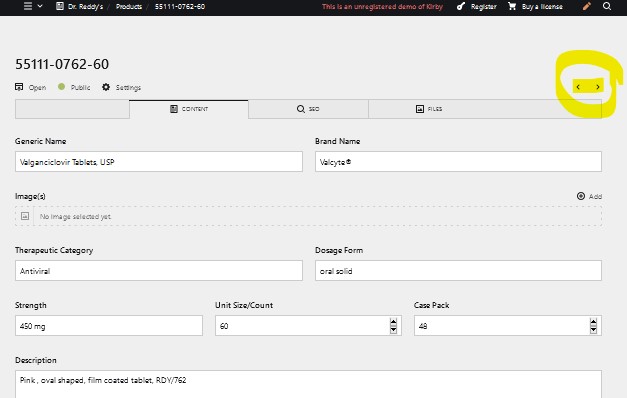Edit the Brand Name field
627x398 pixels.
(x=458, y=162)
